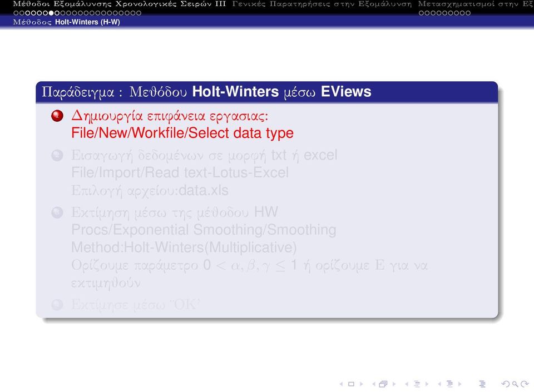Go to next frame via the arrow right of the frame icon
Viewport: 534px width, 392px height.
pos(394,384)
